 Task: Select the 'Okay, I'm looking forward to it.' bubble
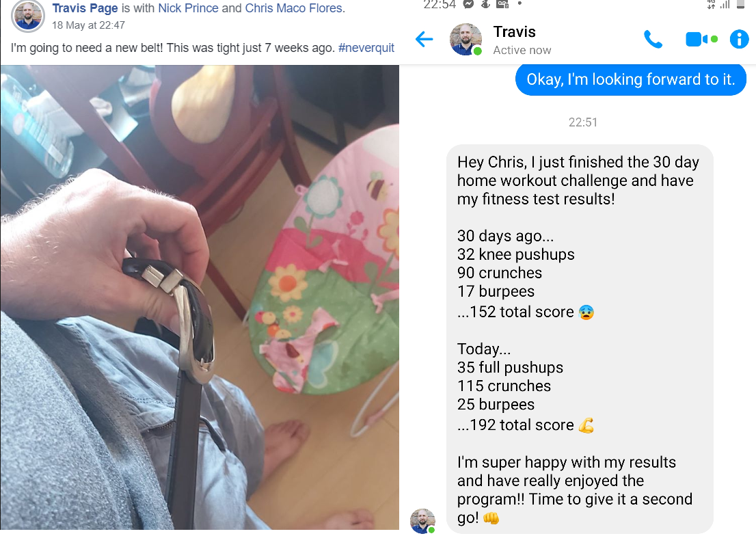point(631,79)
